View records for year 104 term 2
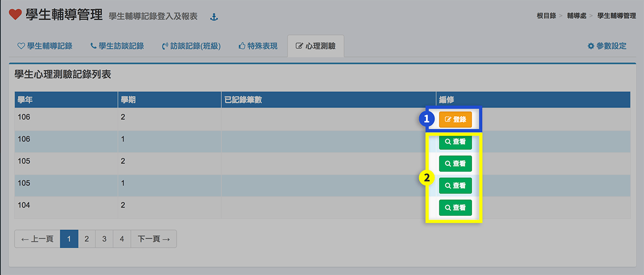 [x=455, y=208]
